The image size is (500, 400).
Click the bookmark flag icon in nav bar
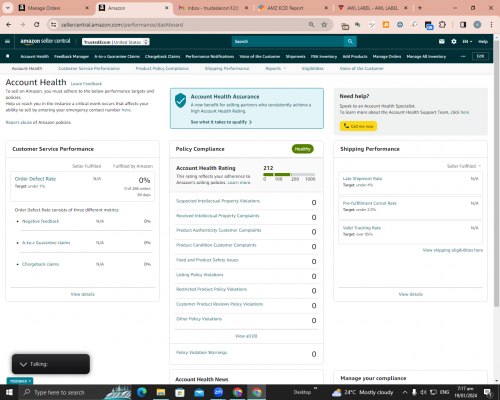coord(8,56)
